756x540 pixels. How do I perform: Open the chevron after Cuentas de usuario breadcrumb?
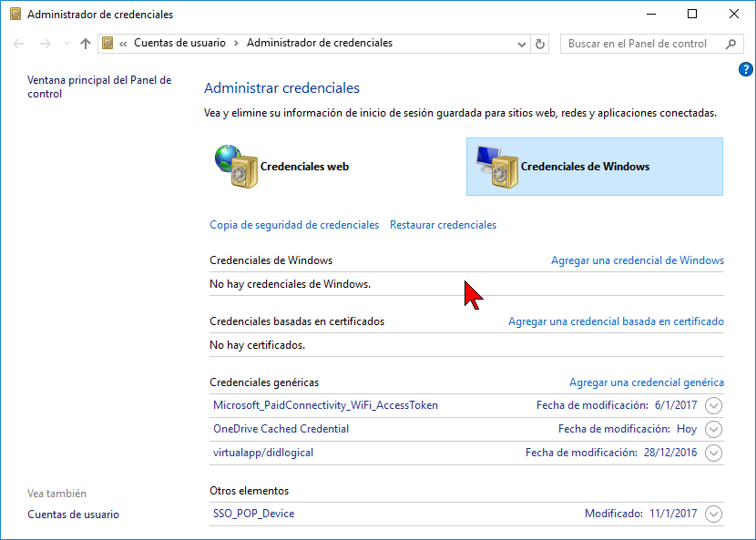pyautogui.click(x=236, y=44)
